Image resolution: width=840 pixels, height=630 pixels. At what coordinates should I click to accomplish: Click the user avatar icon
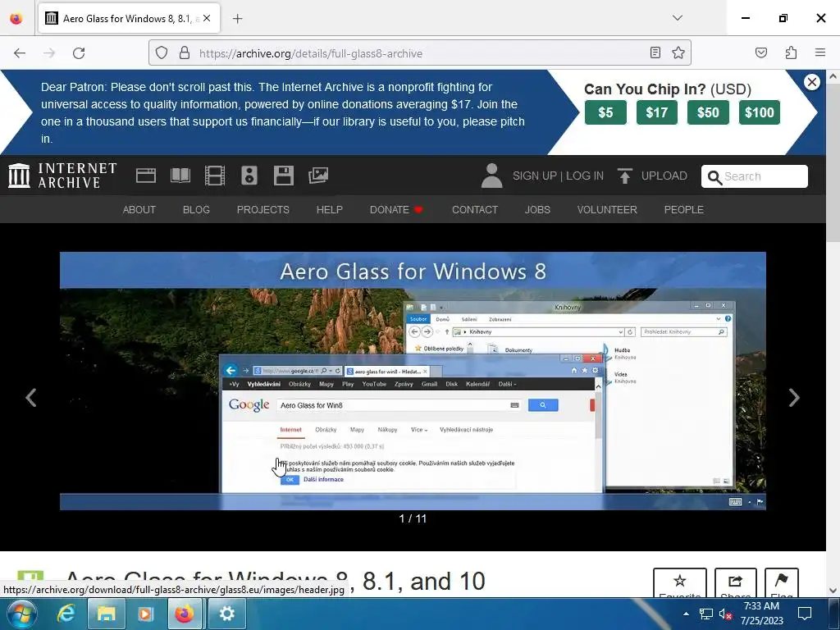pyautogui.click(x=491, y=176)
